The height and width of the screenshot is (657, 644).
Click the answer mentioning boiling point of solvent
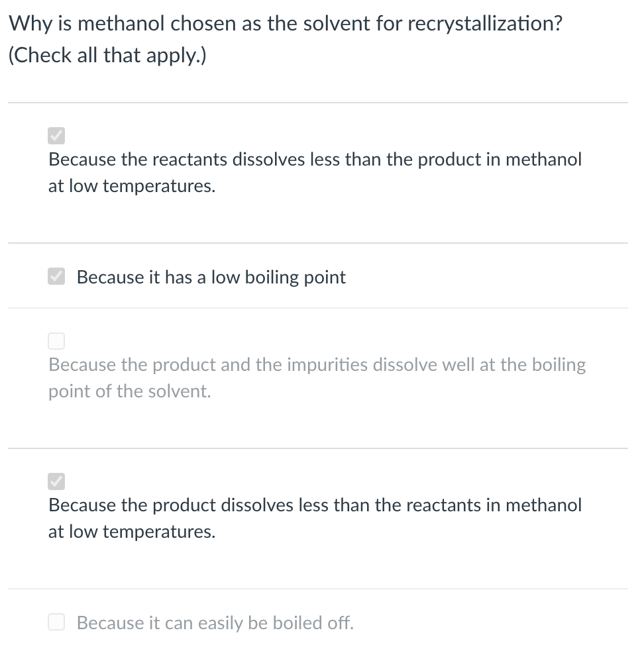[317, 378]
